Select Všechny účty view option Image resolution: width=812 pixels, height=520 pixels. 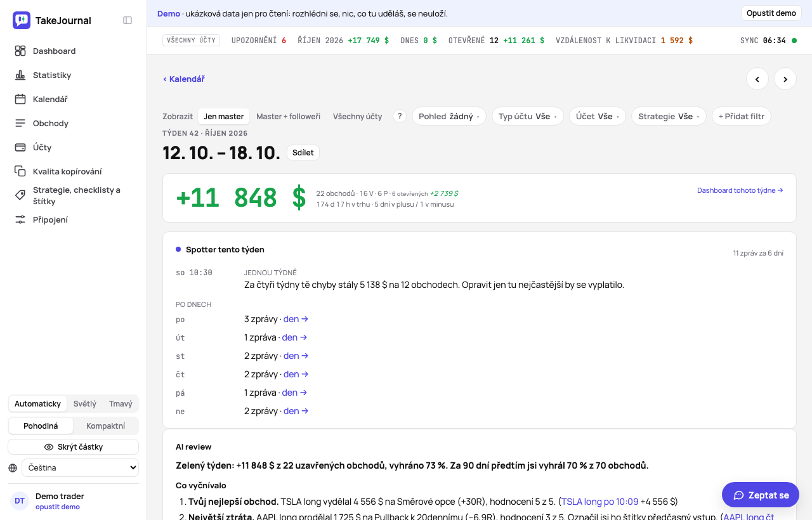(x=357, y=117)
